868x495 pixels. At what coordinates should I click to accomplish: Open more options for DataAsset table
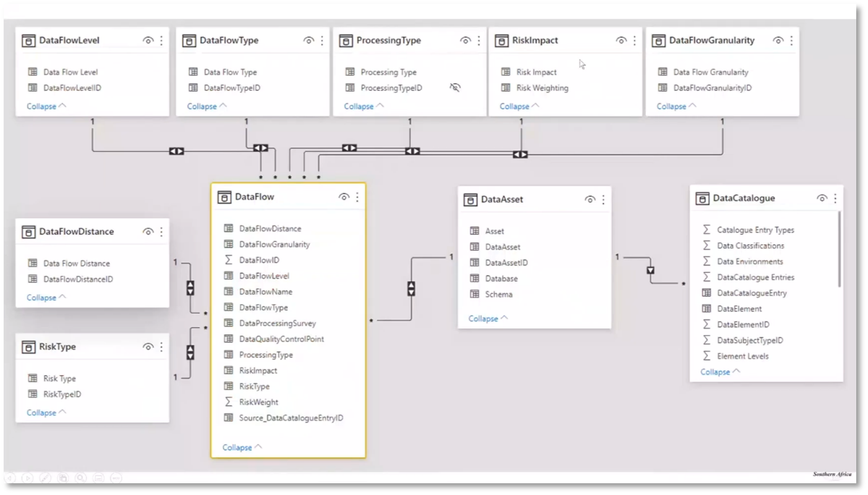pyautogui.click(x=603, y=200)
